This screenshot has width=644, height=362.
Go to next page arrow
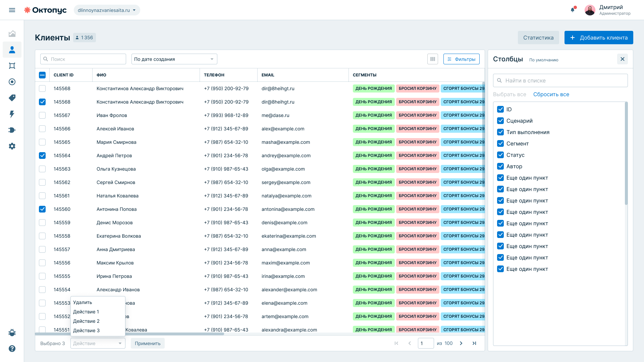(461, 343)
